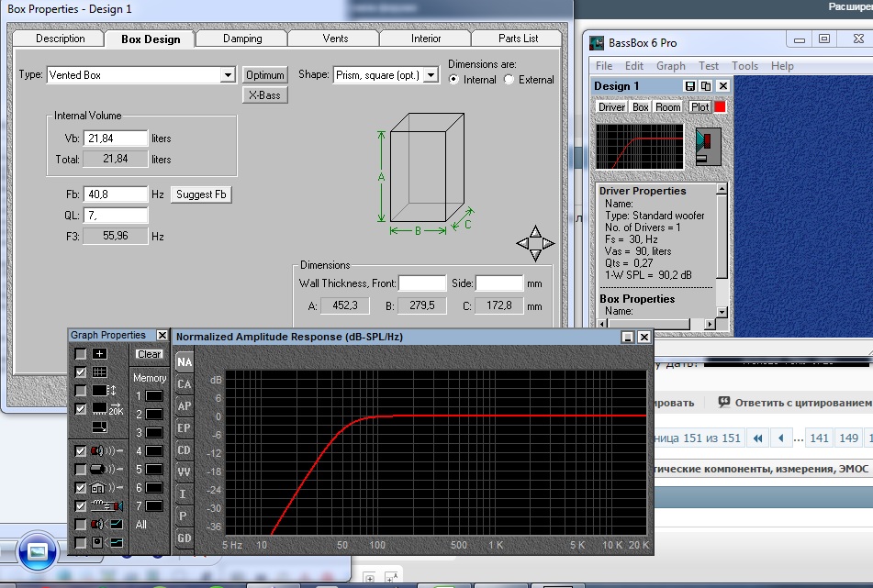The image size is (873, 588).
Task: Toggle the grid lines checkbox
Action: point(81,372)
